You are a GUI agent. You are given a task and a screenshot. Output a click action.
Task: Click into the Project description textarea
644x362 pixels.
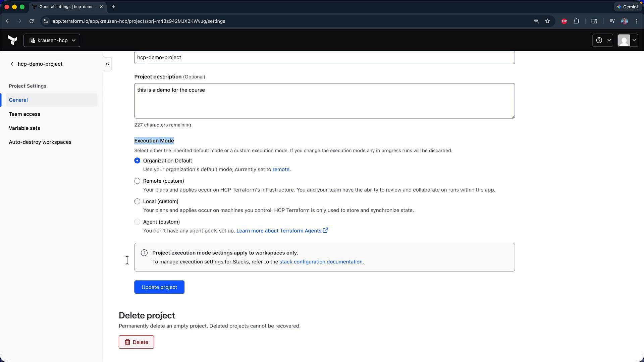tap(324, 101)
